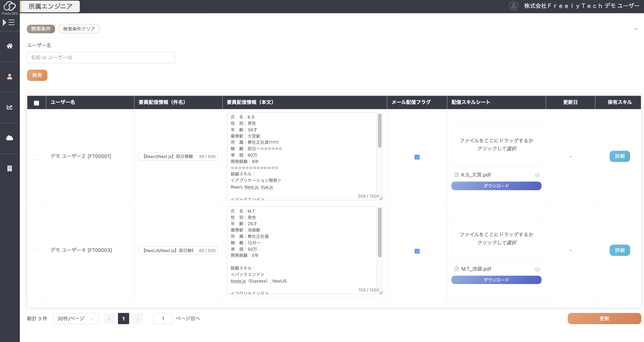The height and width of the screenshot is (342, 644).
Task: Go to next page arrow
Action: click(x=138, y=318)
